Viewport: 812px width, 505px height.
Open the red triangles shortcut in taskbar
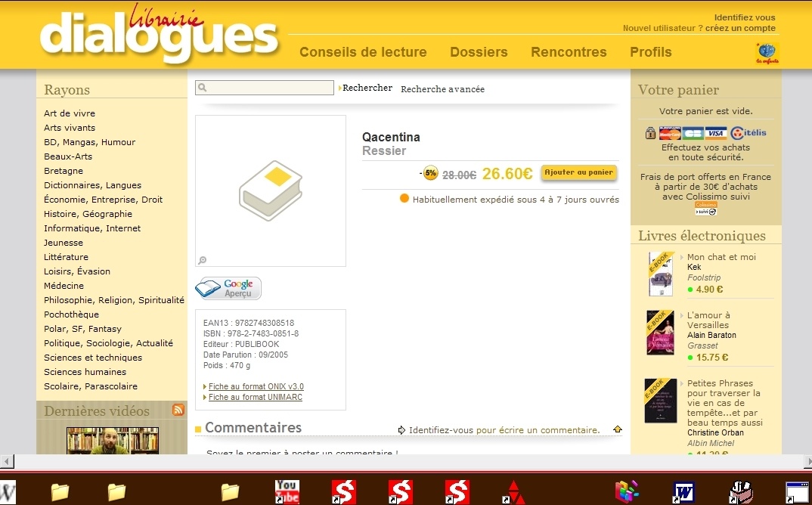pyautogui.click(x=513, y=492)
